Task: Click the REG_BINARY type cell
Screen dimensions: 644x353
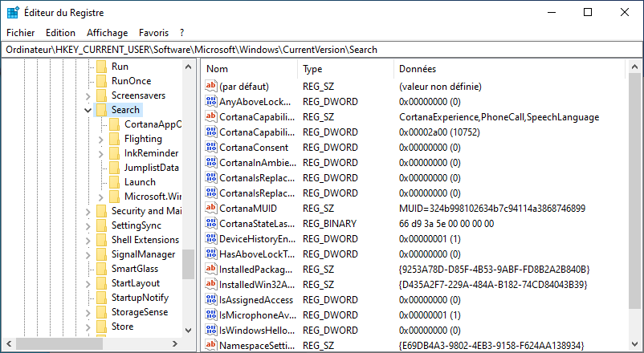Action: click(329, 223)
